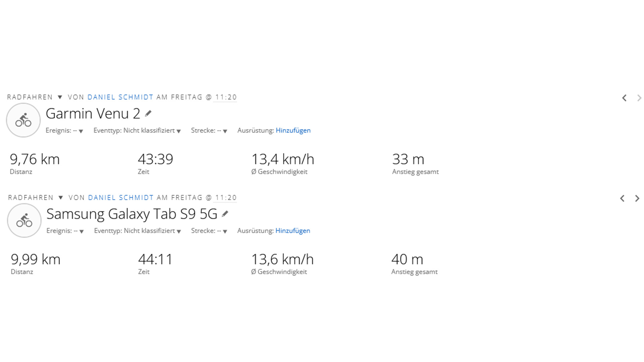The width and height of the screenshot is (644, 362).
Task: Open Daniel Schmidt profile link in Garmin header
Action: 120,97
